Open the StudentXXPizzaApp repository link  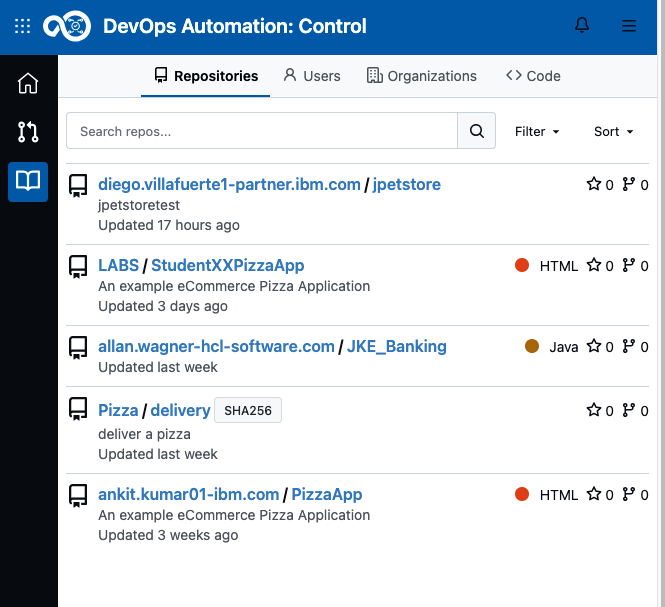[228, 266]
